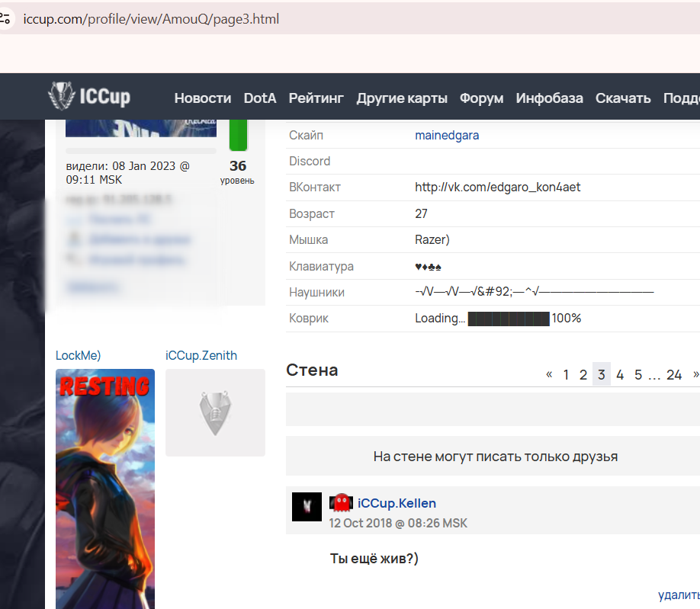Viewport: 700px width, 609px height.
Task: Click the 12 Oct 2018 post timestamp
Action: pyautogui.click(x=398, y=523)
